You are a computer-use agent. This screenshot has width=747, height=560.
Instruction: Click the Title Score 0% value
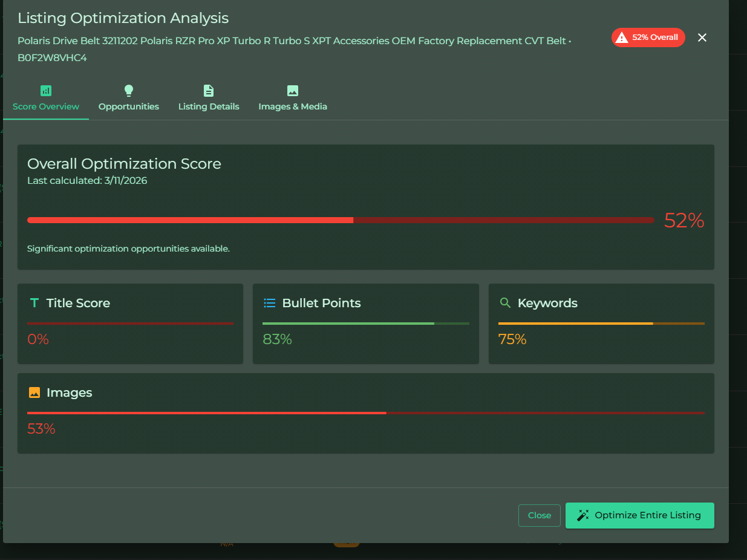click(38, 339)
